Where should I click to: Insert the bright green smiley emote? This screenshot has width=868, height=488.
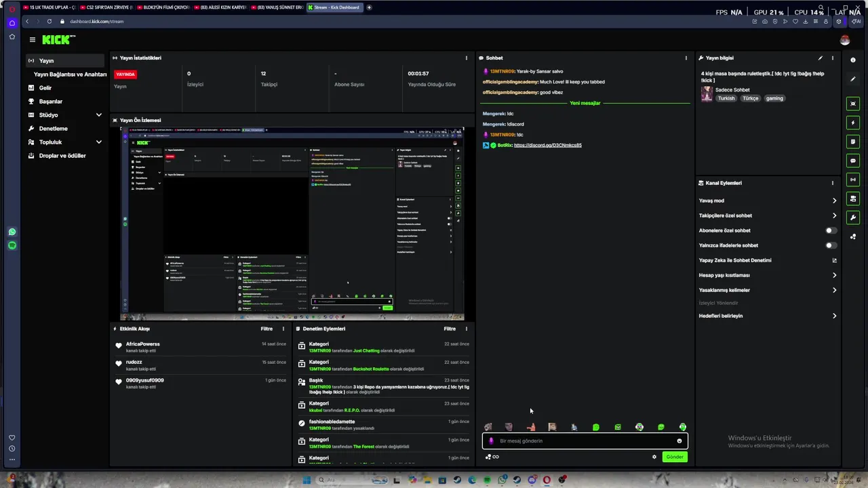click(661, 427)
